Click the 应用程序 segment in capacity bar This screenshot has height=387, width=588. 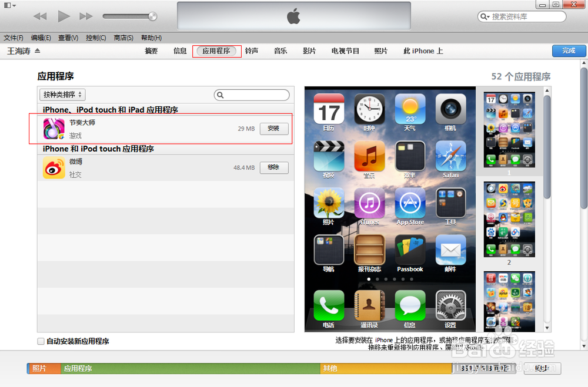[191, 369]
